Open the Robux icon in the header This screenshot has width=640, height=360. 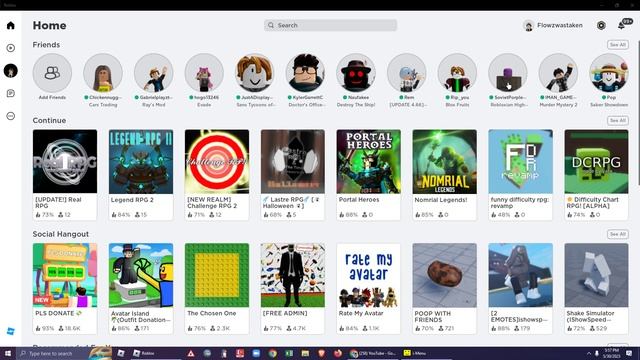tap(601, 25)
